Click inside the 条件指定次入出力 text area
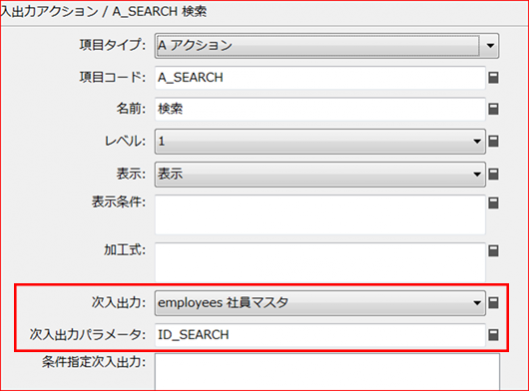This screenshot has height=391, width=529. point(327,372)
